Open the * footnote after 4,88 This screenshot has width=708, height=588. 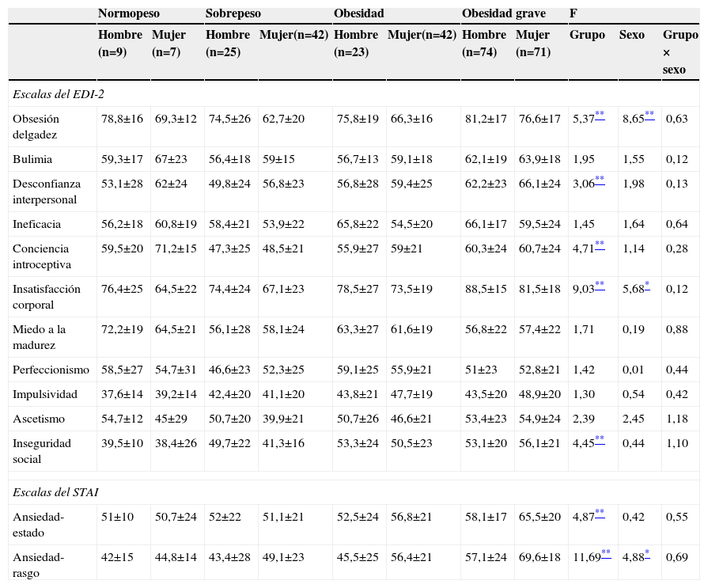(647, 554)
